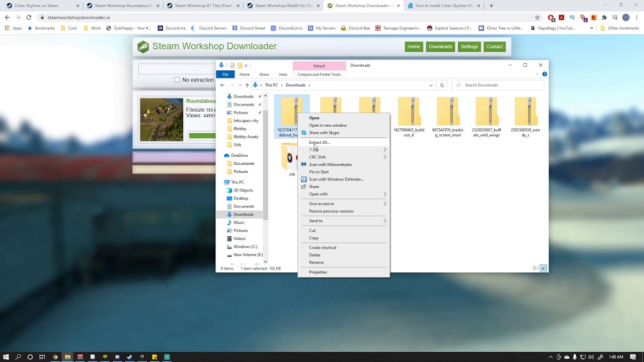The image size is (644, 362).
Task: Switch to details view button
Action: pyautogui.click(x=536, y=268)
